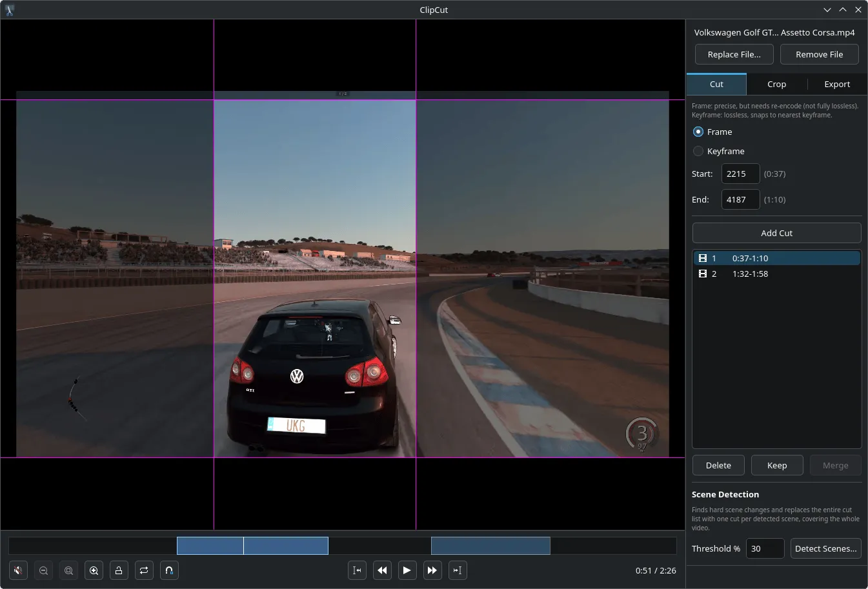
Task: Click the Keep button
Action: (x=777, y=465)
